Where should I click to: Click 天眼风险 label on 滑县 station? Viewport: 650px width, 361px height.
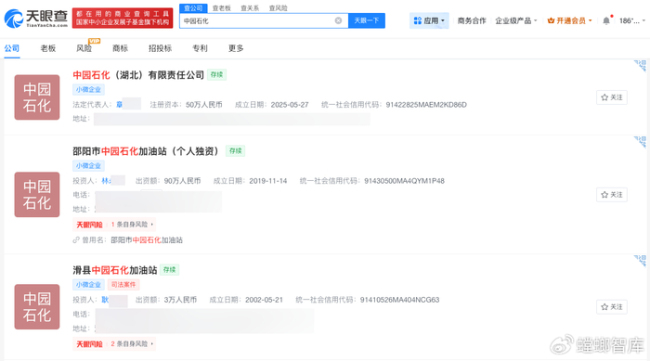coord(89,344)
